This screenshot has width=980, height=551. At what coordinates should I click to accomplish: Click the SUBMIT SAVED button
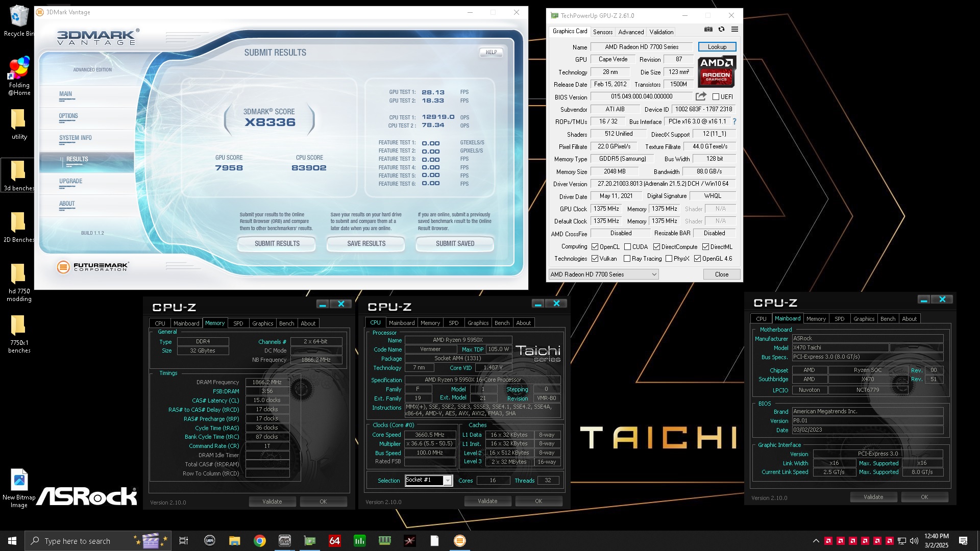455,244
